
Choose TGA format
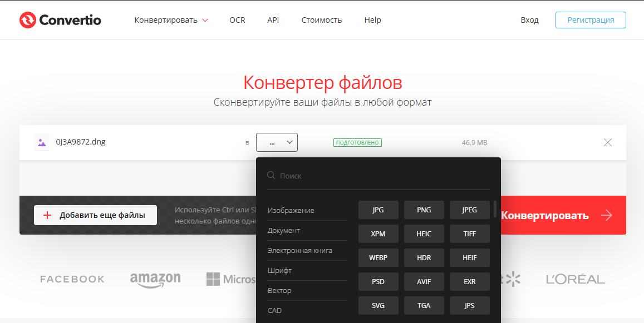tap(424, 306)
